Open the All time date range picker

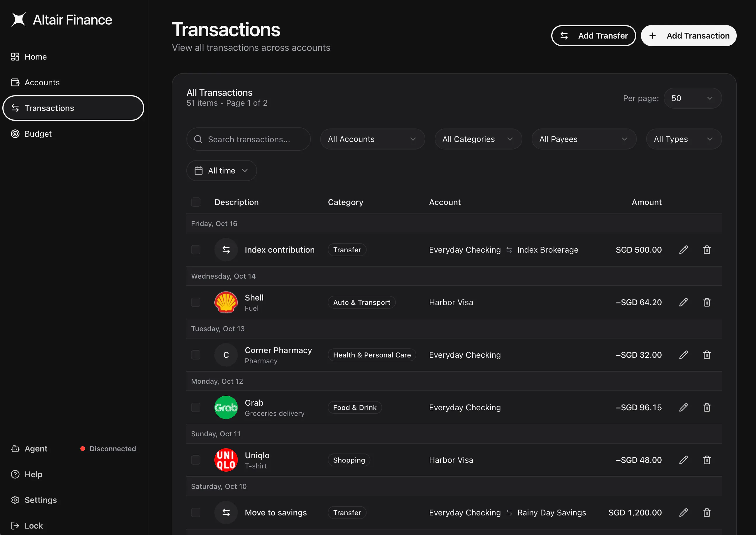(221, 171)
